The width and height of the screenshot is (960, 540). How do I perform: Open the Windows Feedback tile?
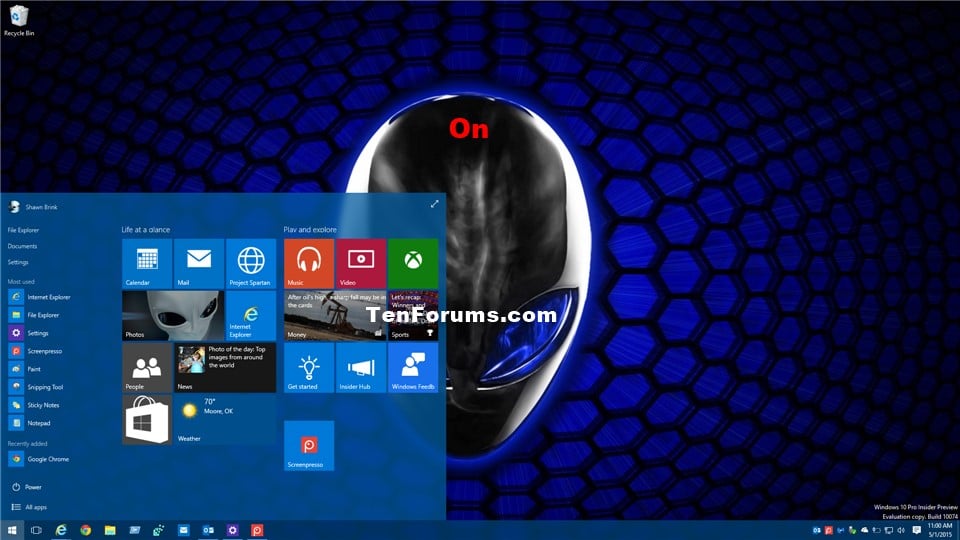(x=413, y=367)
